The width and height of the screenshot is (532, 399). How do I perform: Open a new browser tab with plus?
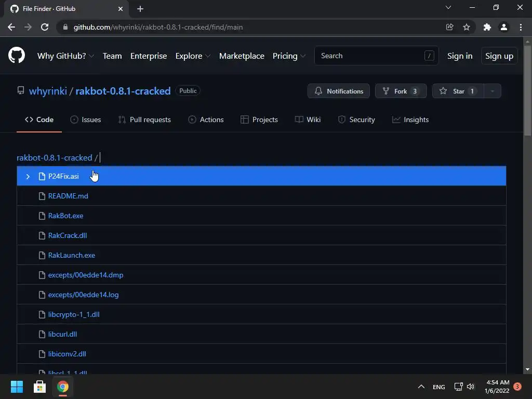140,9
